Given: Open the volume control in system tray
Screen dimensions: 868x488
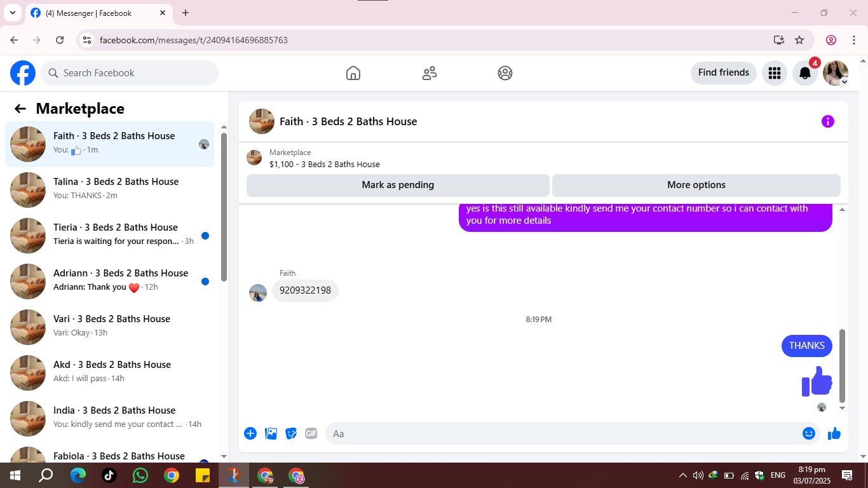Looking at the screenshot, I should (x=698, y=475).
